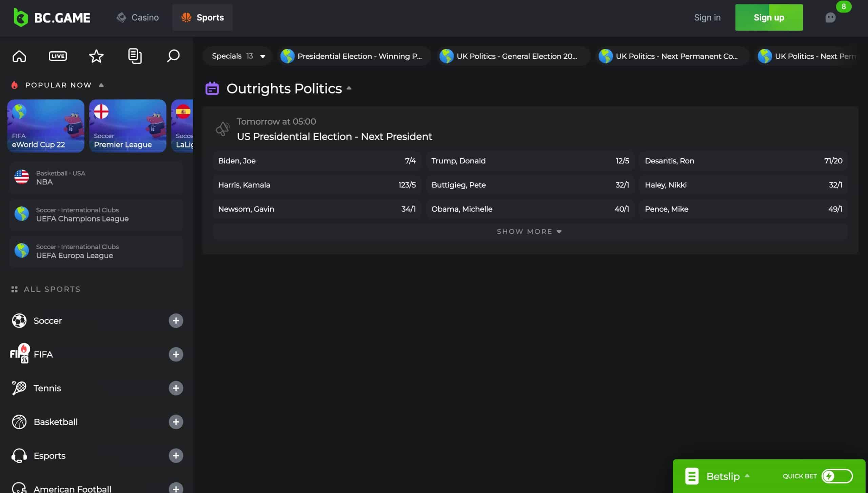Click the USA flag icon beside NBA
The image size is (868, 493).
click(22, 177)
